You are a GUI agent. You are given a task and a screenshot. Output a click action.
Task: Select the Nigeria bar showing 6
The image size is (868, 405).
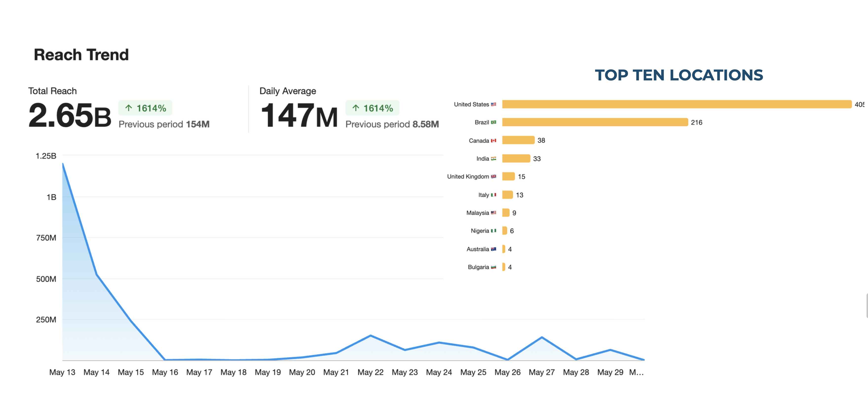coord(504,230)
